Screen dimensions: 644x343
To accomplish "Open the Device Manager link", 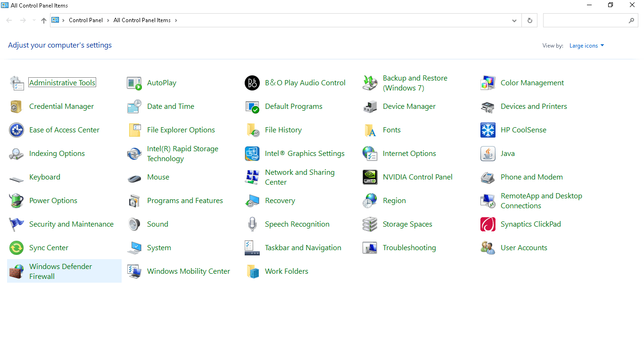I will 409,106.
